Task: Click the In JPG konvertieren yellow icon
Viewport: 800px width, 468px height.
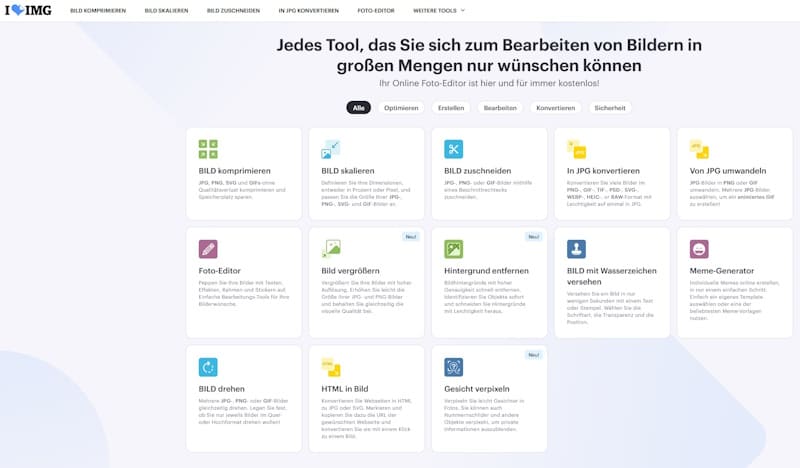Action: pos(577,149)
